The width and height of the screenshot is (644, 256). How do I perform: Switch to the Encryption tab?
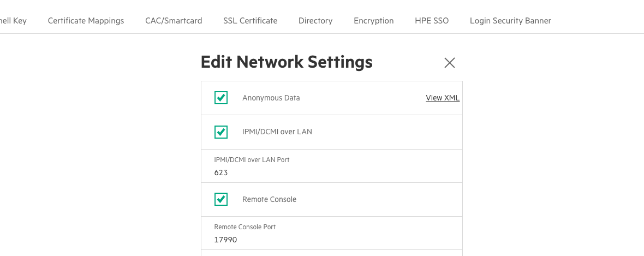click(373, 21)
